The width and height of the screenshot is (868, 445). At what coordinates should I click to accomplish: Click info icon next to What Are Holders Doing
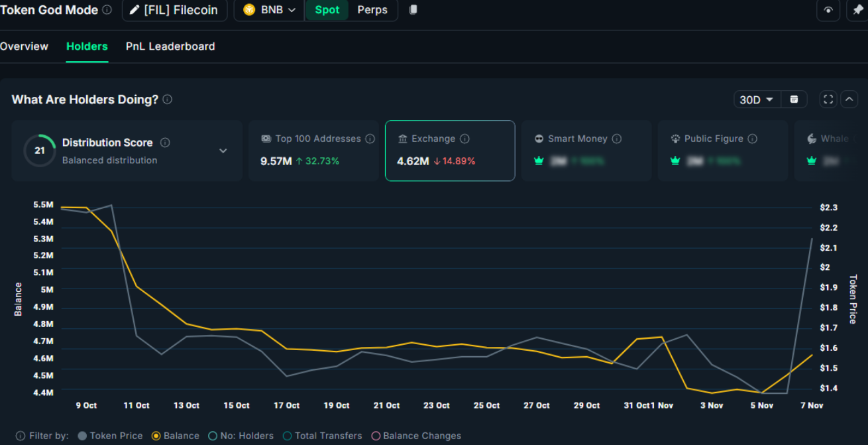point(168,99)
